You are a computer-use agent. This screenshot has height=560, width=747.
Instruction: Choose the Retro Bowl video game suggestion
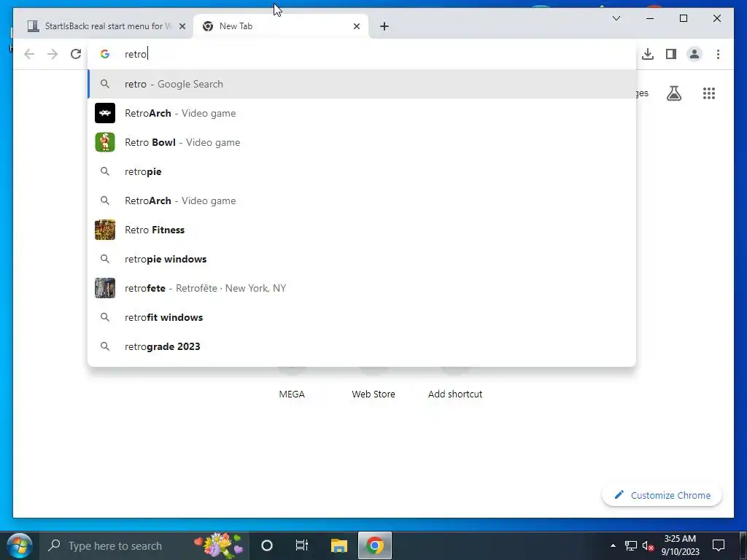click(x=362, y=142)
